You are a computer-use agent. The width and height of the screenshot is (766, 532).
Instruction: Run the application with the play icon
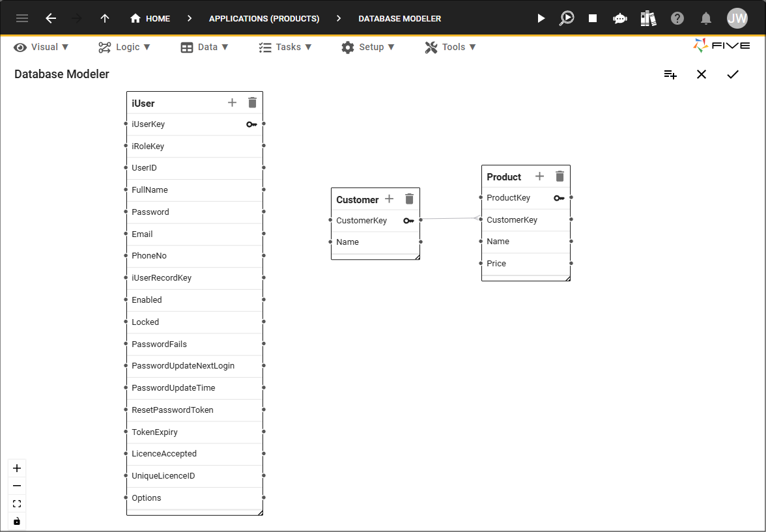point(541,19)
